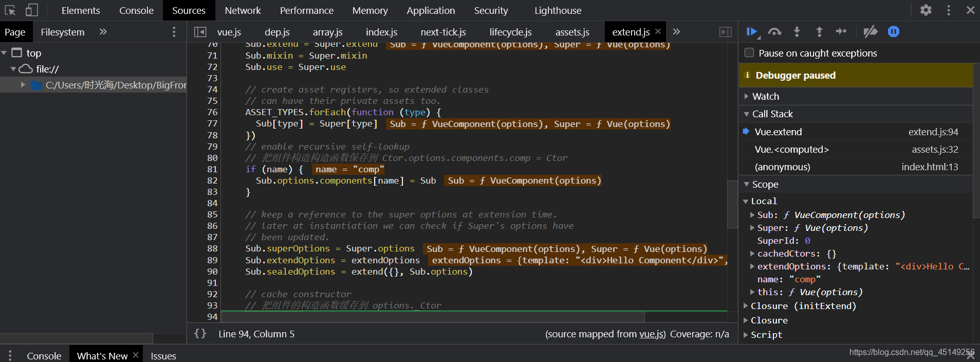The image size is (980, 362).
Task: Toggle pause on exceptions button
Action: [x=894, y=32]
